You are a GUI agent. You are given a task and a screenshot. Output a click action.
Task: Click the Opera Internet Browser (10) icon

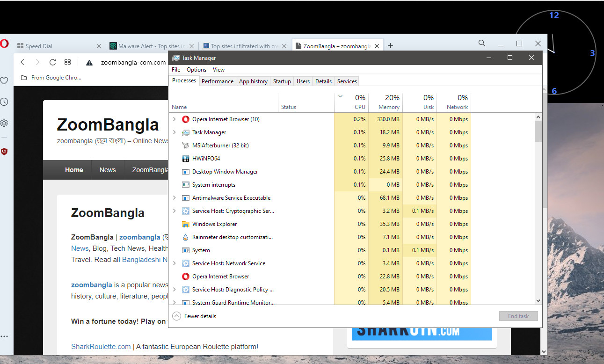tap(185, 119)
